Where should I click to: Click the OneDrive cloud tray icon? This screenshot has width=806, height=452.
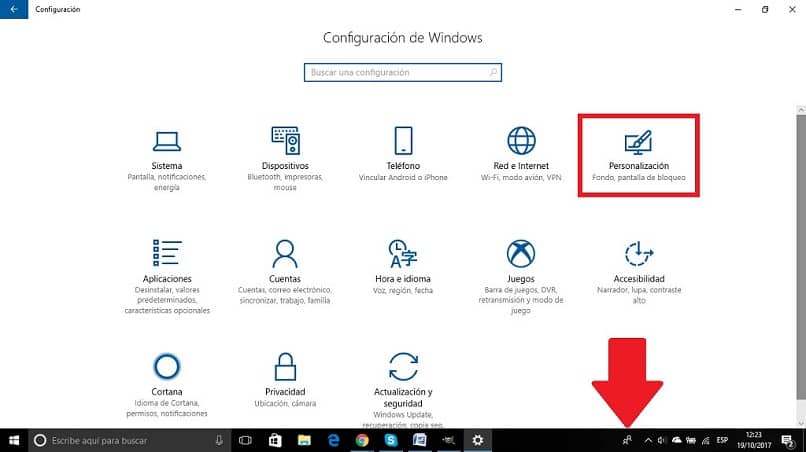point(677,440)
